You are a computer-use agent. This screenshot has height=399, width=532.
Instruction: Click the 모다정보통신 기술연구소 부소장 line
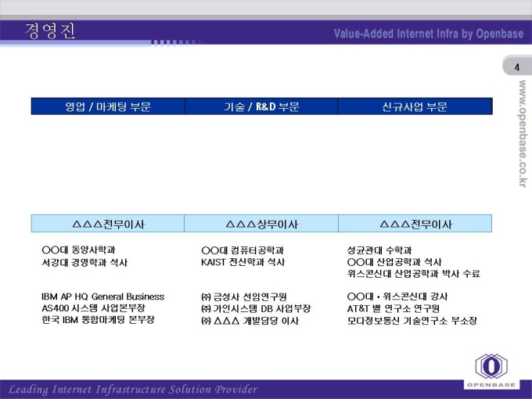tap(412, 321)
